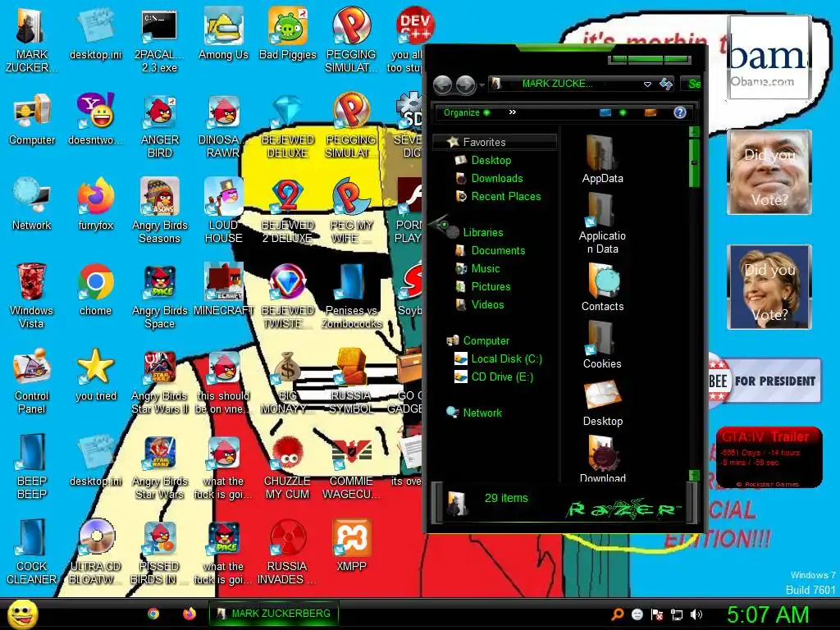Open the chome Chrome shortcut

[x=95, y=290]
